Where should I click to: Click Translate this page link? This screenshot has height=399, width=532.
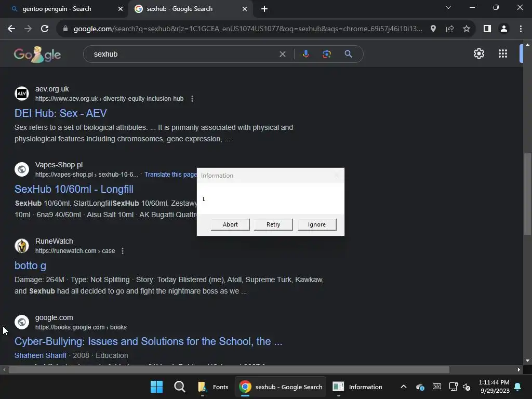click(170, 175)
